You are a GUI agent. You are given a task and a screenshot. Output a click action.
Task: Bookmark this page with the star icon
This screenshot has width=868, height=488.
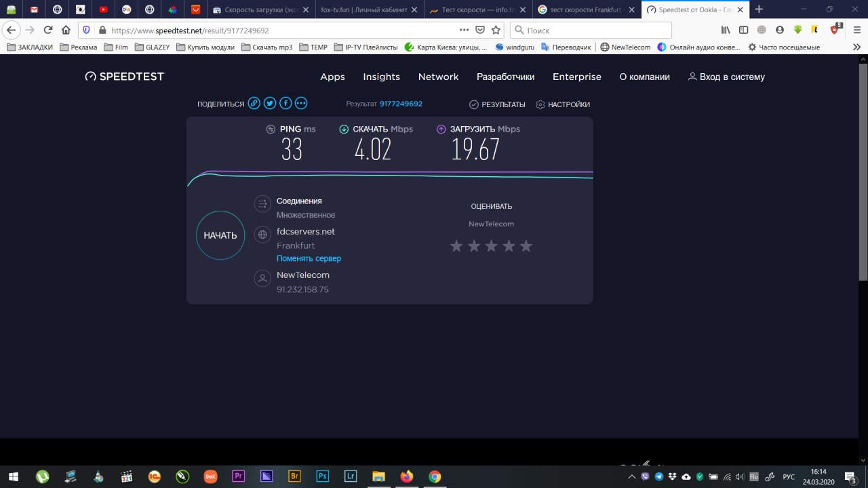click(496, 30)
